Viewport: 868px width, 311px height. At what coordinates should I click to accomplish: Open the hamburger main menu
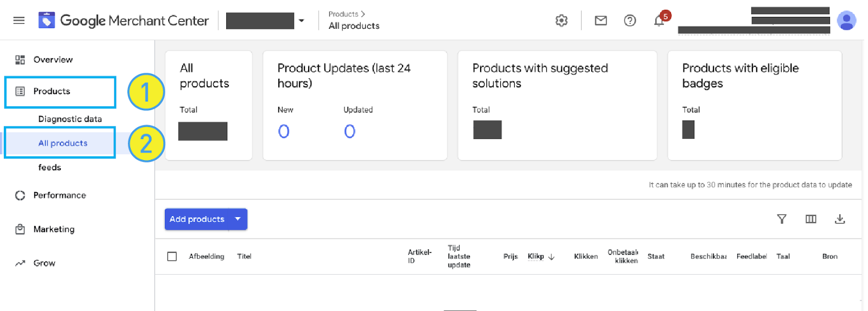(19, 21)
